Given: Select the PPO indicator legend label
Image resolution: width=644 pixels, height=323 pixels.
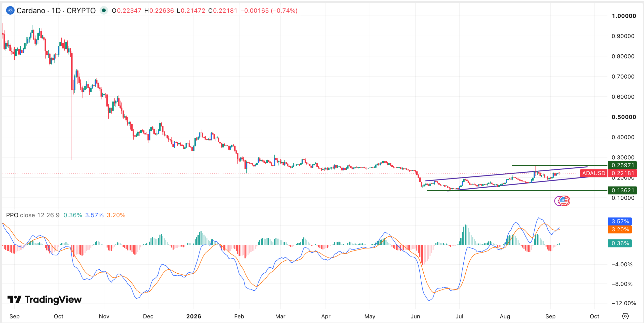Looking at the screenshot, I should click(x=12, y=215).
